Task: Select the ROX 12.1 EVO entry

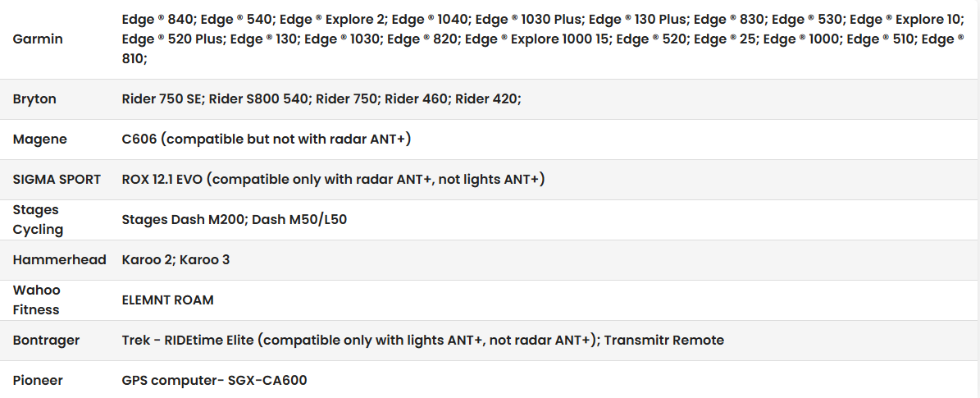Action: [163, 179]
